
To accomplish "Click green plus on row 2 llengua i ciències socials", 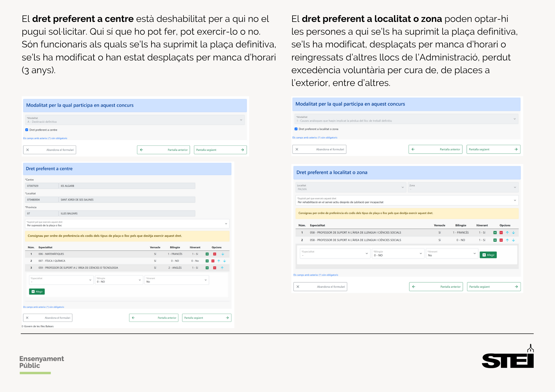I will (495, 240).
